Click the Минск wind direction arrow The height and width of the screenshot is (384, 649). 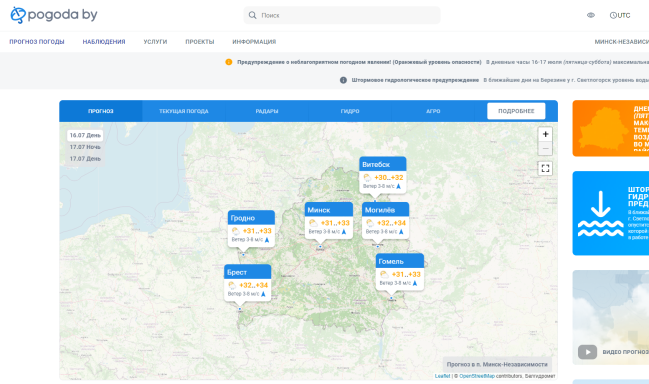344,232
